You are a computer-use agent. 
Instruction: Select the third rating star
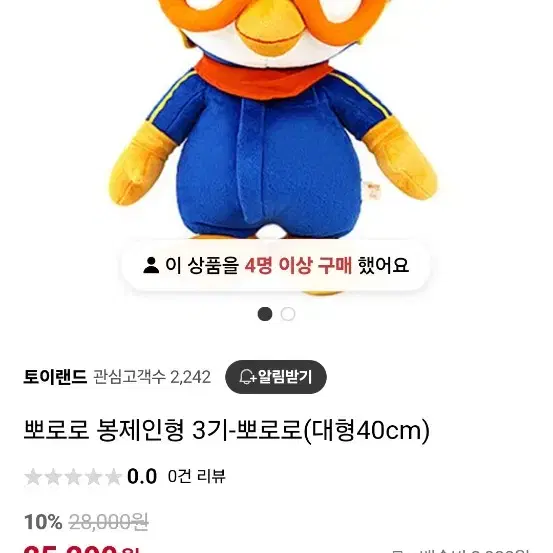[x=73, y=477]
